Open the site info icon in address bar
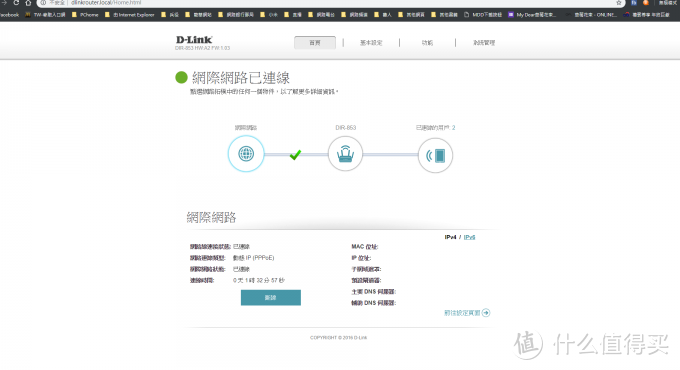The height and width of the screenshot is (370, 680). [43, 3]
